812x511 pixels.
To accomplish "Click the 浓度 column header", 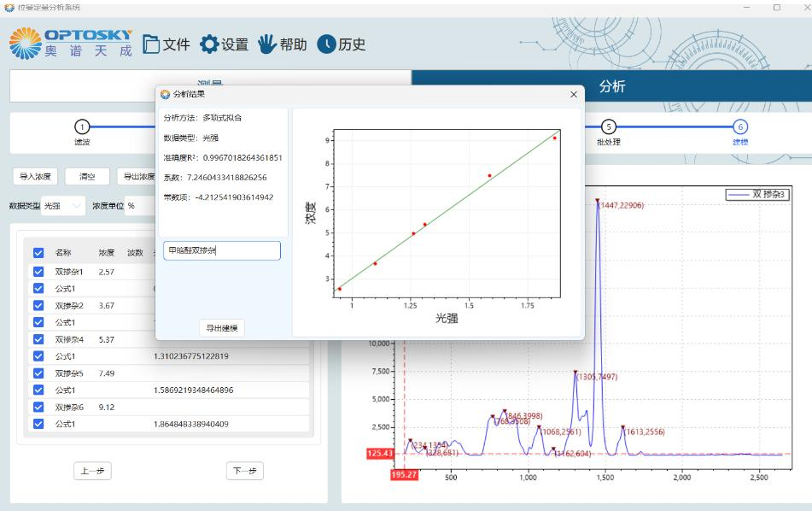I will [106, 253].
